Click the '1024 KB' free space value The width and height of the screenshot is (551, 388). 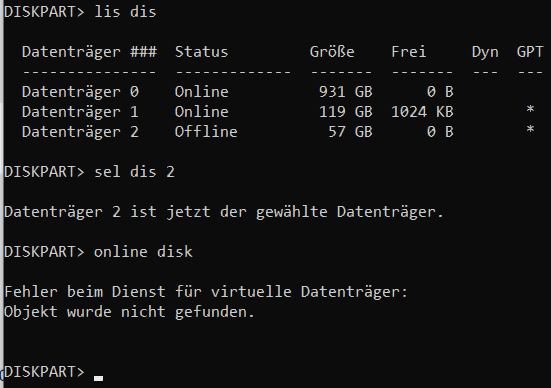click(x=422, y=112)
